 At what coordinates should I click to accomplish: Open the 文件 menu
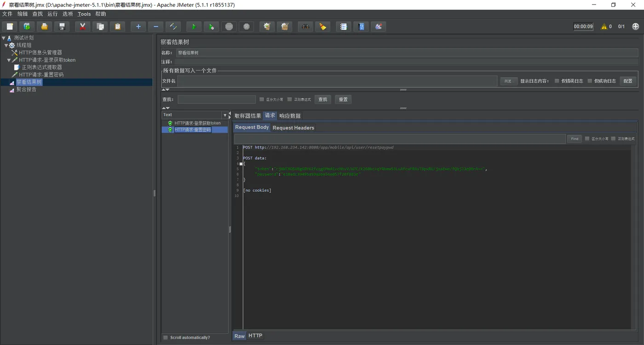[x=7, y=14]
